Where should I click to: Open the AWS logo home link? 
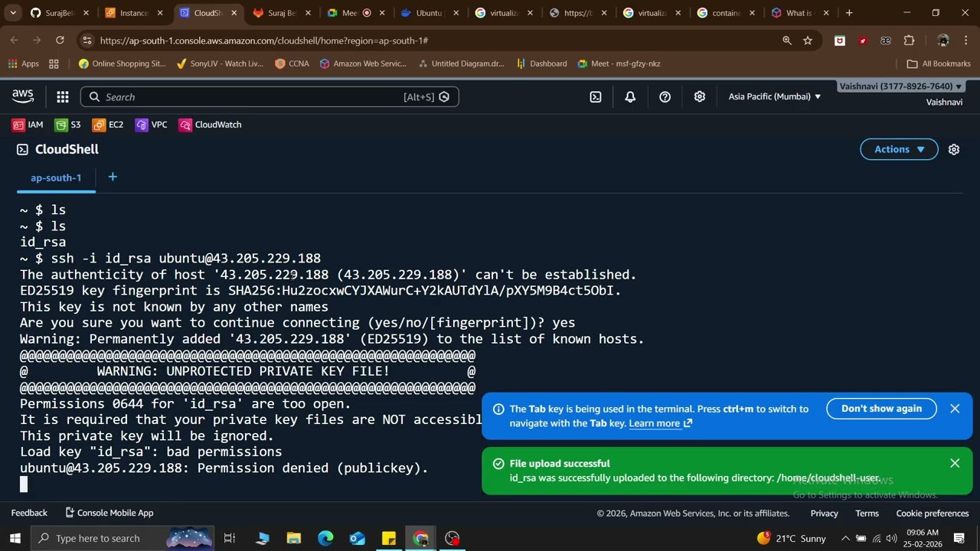pyautogui.click(x=23, y=96)
